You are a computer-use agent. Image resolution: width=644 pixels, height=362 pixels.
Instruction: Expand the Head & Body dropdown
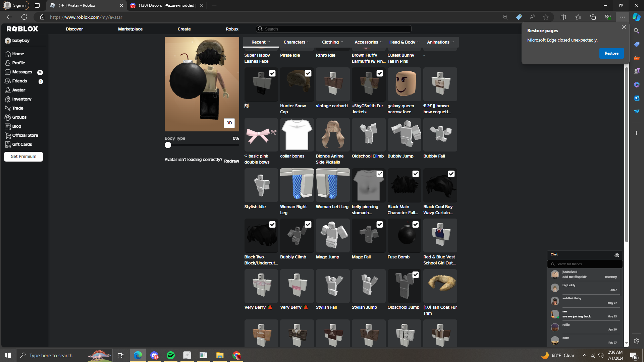coord(404,42)
